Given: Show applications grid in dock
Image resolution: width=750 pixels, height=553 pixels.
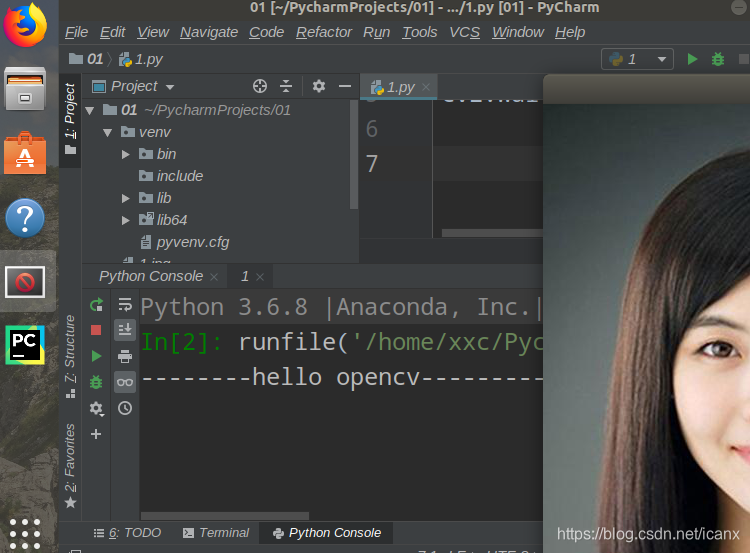Looking at the screenshot, I should pos(25,533).
